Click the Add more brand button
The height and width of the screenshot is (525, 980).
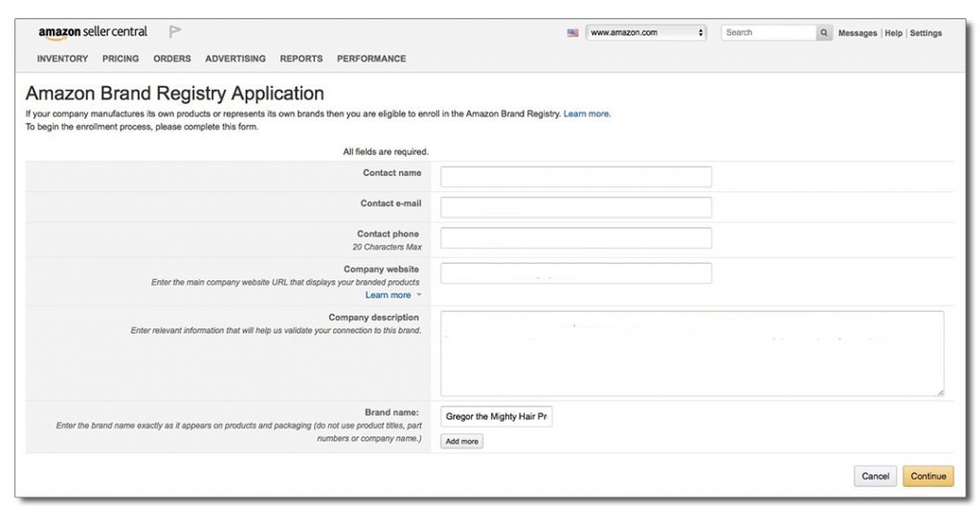462,442
